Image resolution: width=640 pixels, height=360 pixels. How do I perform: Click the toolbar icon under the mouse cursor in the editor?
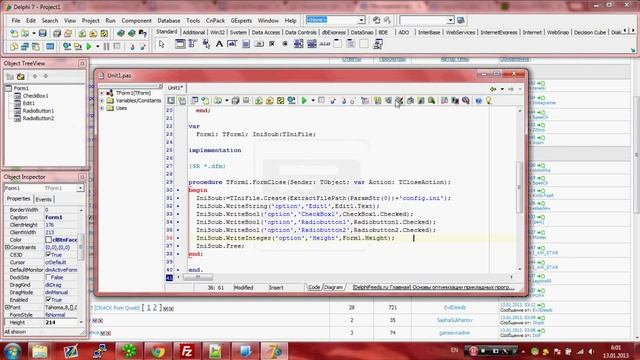[x=399, y=100]
